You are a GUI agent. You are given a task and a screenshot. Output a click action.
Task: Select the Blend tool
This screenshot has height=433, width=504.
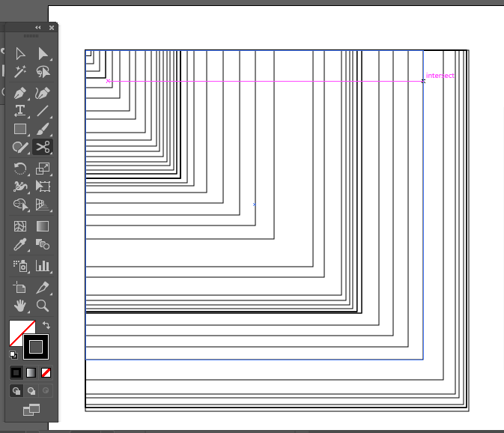[x=43, y=245]
